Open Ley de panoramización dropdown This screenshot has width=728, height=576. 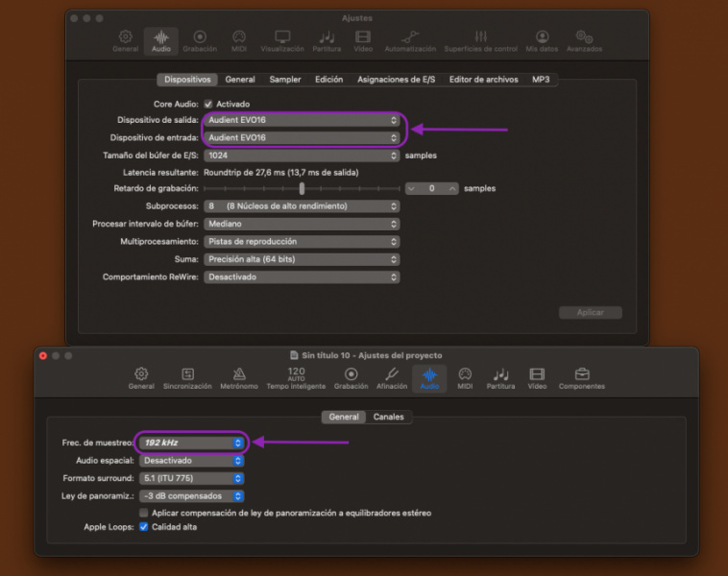[x=192, y=495]
